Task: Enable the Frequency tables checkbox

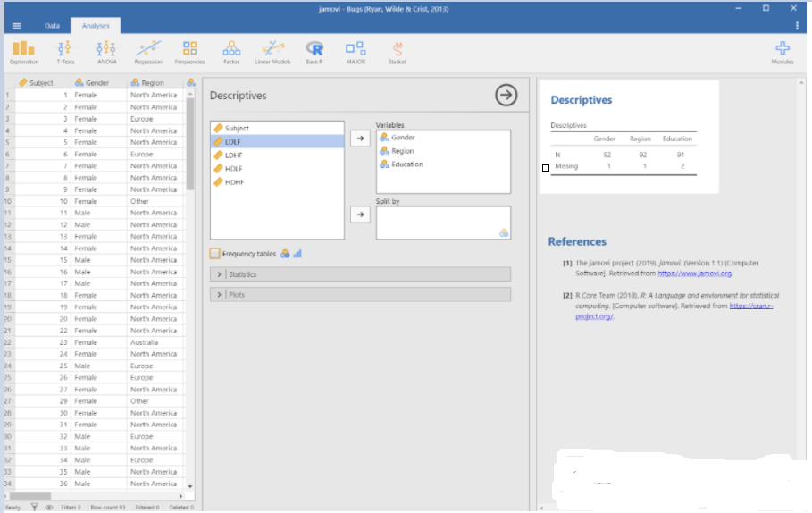Action: (215, 254)
